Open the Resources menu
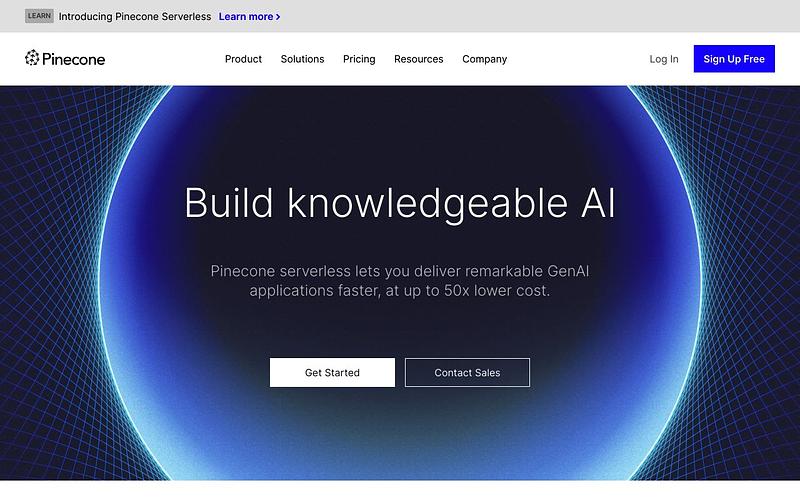800x500 pixels. [x=419, y=59]
